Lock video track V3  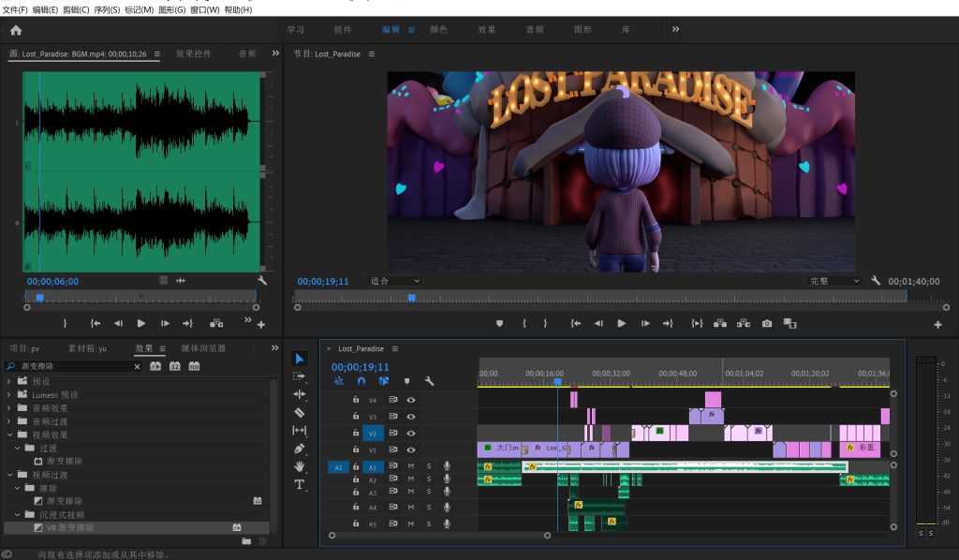point(355,417)
